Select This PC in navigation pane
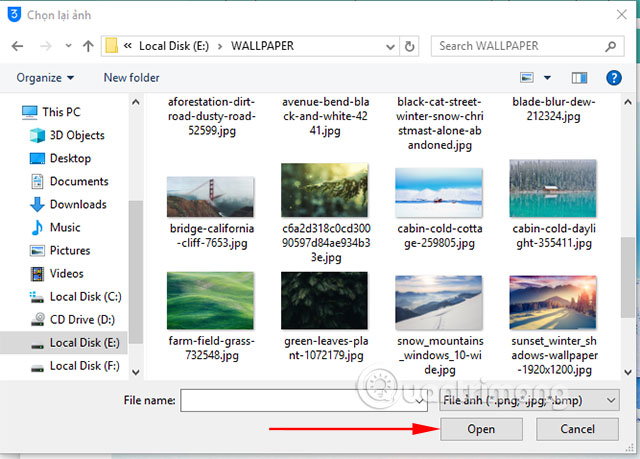 (x=51, y=112)
